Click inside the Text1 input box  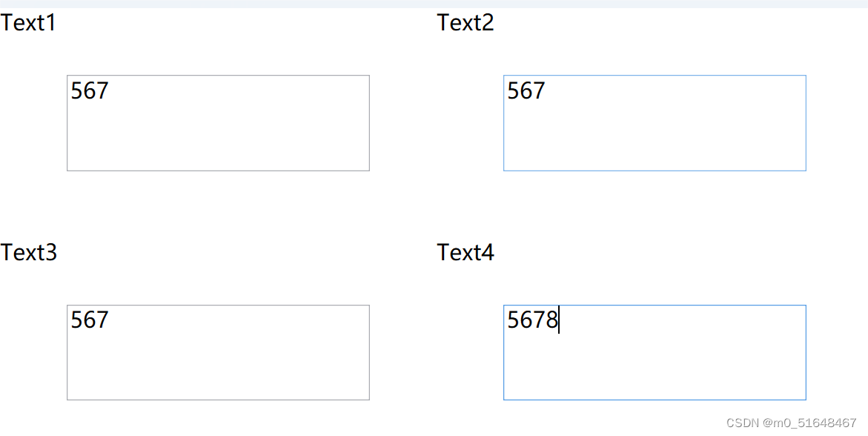pyautogui.click(x=218, y=122)
